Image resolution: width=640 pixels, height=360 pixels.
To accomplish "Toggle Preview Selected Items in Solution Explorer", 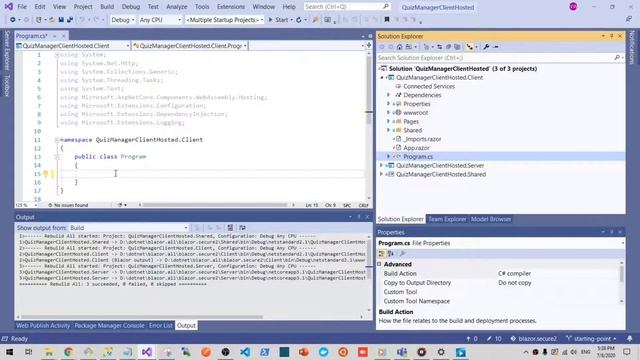I will 496,47.
